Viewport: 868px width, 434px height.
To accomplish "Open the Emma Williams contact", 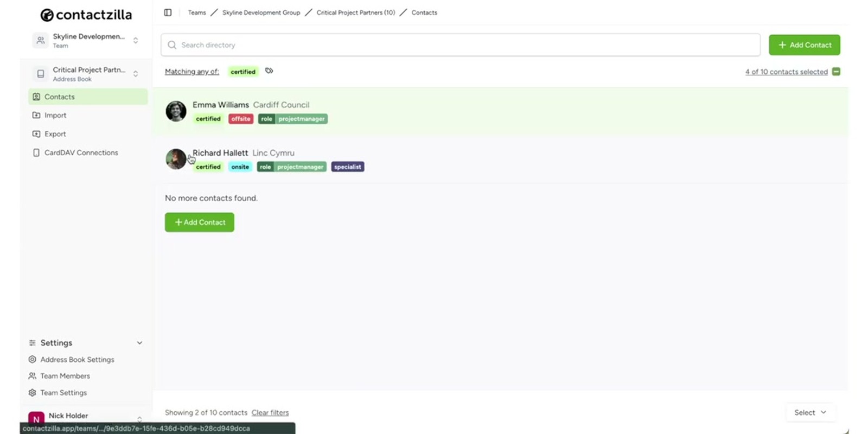I will [221, 105].
